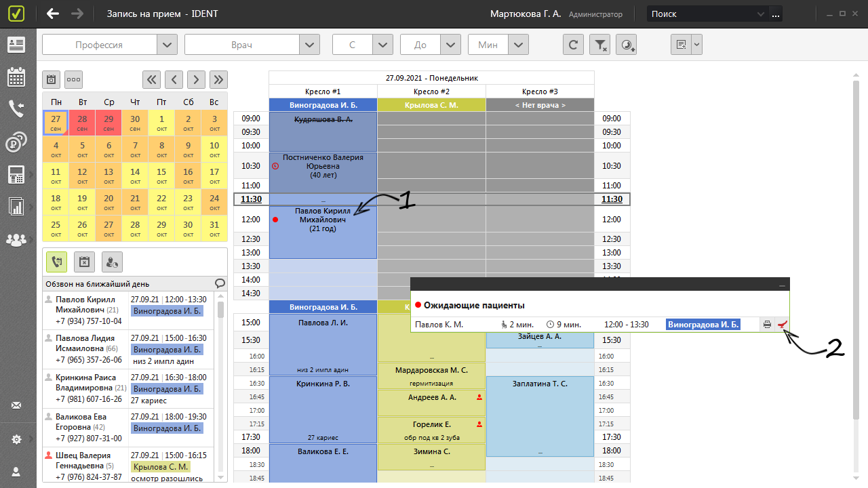Jump back with double left arrows

151,79
